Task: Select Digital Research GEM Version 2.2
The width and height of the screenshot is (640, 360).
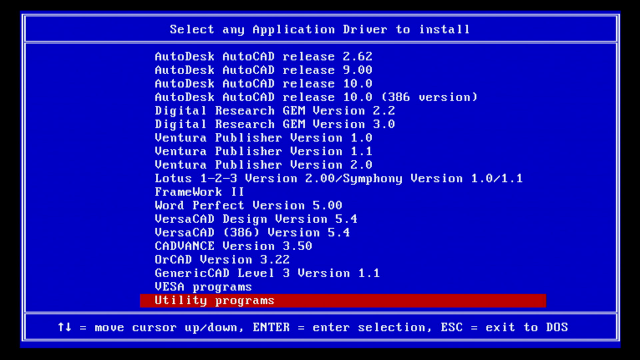Action: 275,111
